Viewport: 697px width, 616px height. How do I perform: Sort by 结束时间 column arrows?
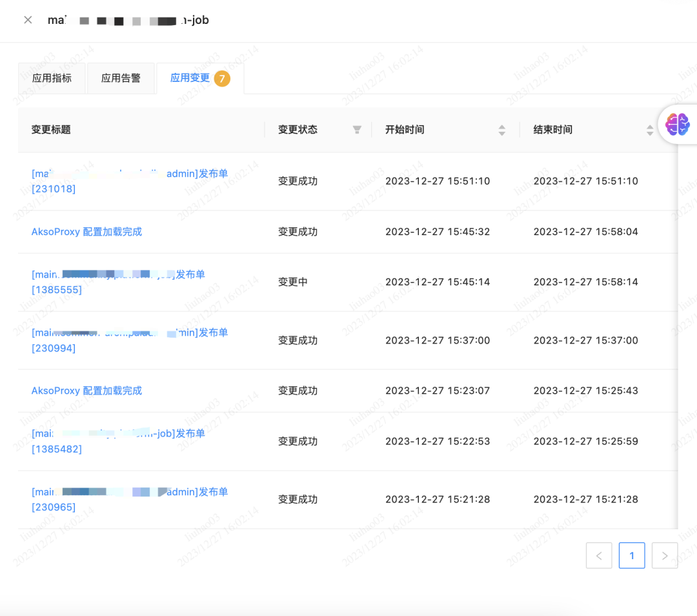[650, 130]
